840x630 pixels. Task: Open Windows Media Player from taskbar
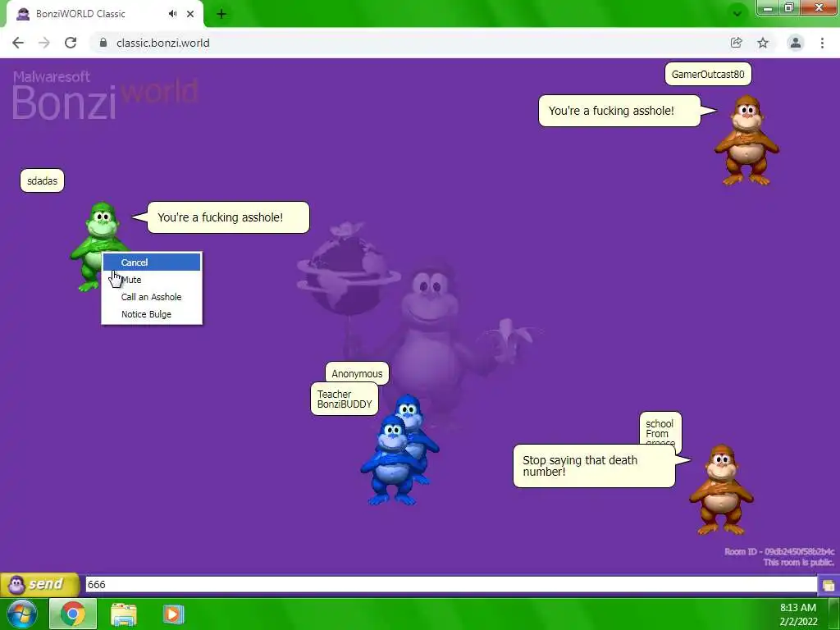173,614
